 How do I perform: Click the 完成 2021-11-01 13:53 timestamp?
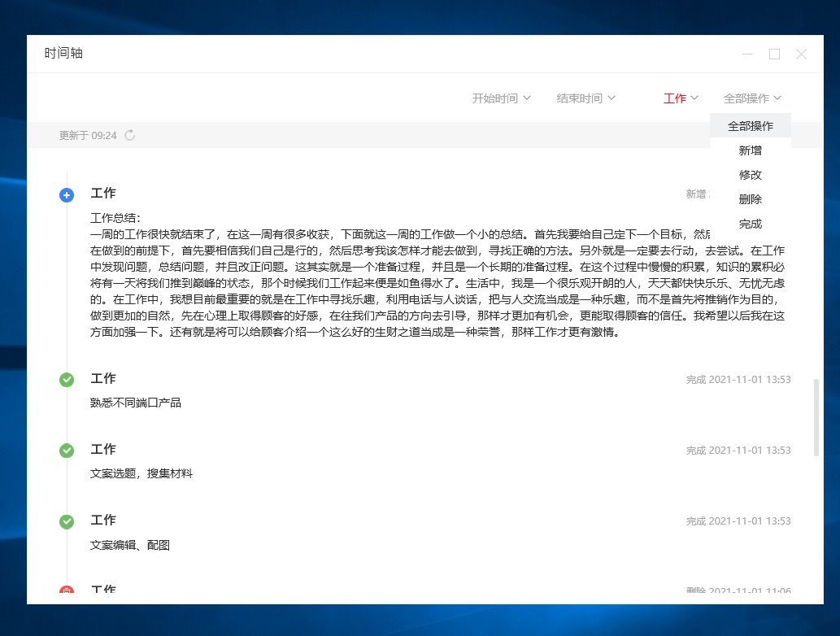click(738, 379)
